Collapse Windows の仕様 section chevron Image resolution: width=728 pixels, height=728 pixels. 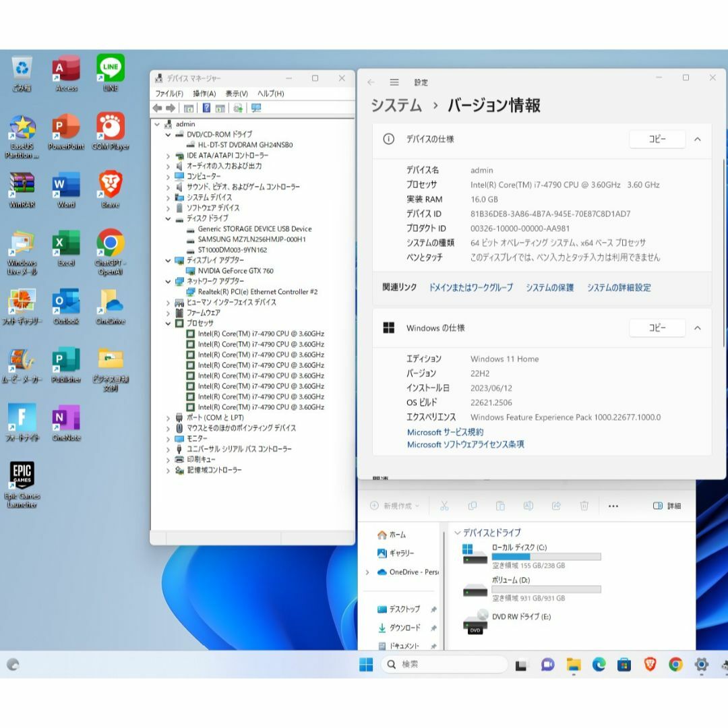tap(698, 328)
